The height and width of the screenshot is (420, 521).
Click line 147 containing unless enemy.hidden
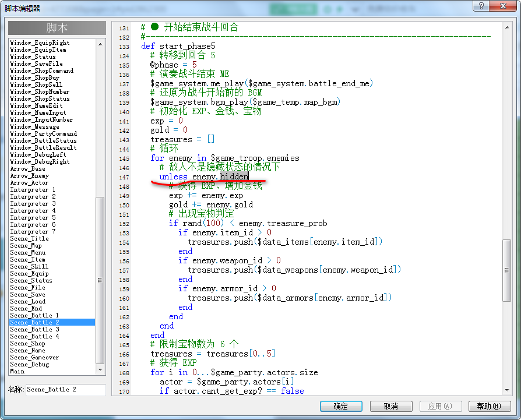203,177
